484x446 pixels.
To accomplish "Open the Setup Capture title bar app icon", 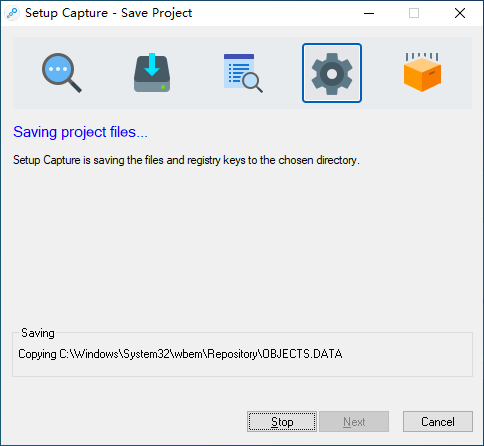I will 12,13.
